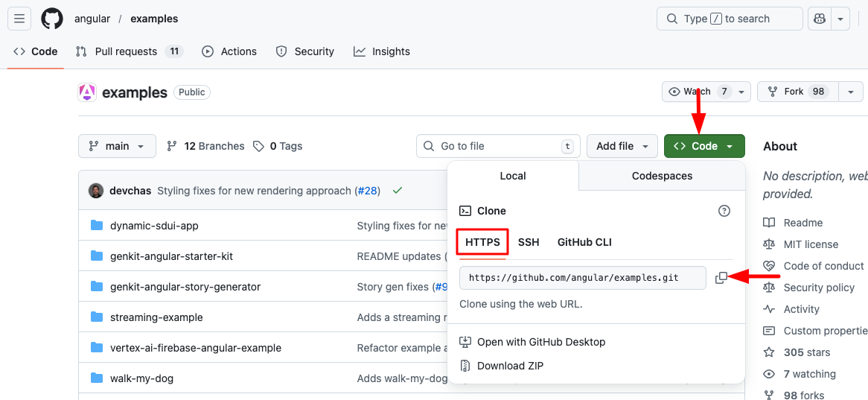Open 'README updates' commit message
Viewport: 868px width, 400px height.
399,256
